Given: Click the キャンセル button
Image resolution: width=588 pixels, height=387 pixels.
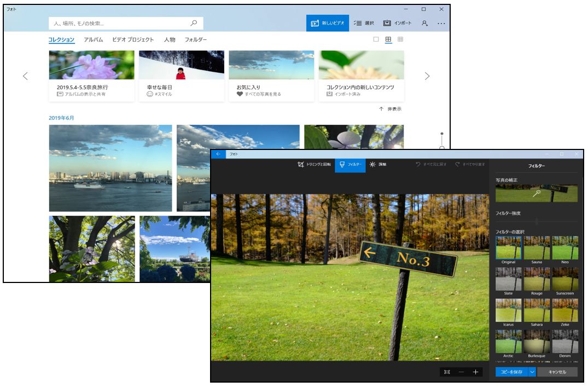Looking at the screenshot, I should [557, 372].
